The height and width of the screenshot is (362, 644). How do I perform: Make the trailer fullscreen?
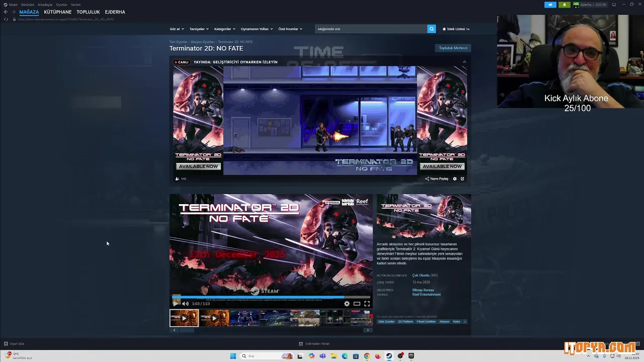(x=367, y=304)
